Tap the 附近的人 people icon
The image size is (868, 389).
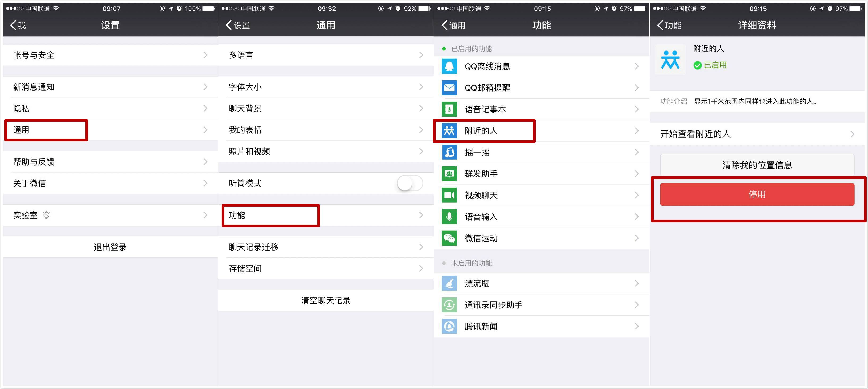pos(449,131)
